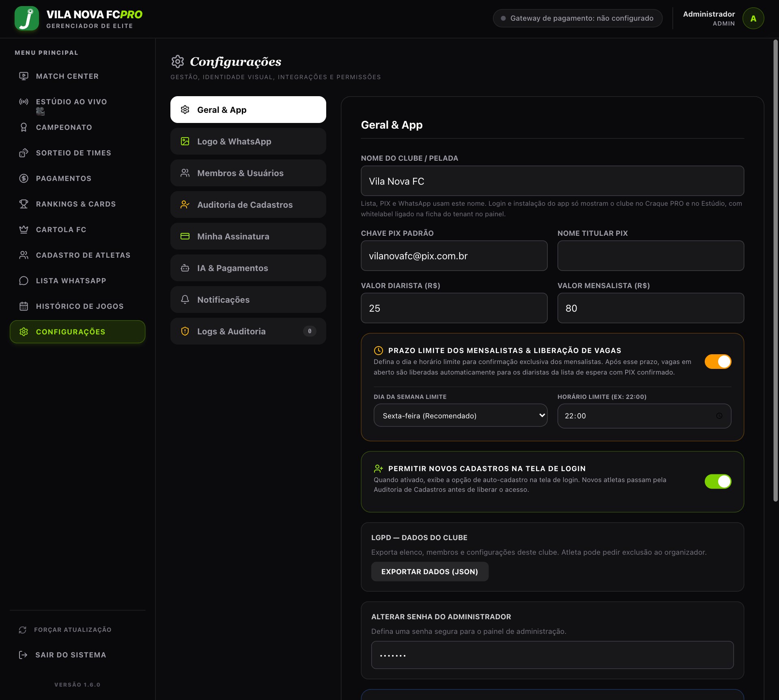Click the Pagamentos dollar coin icon

(24, 179)
